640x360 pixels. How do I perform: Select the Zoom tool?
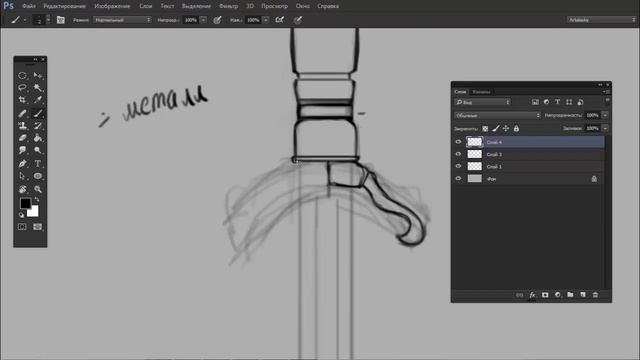tap(38, 189)
